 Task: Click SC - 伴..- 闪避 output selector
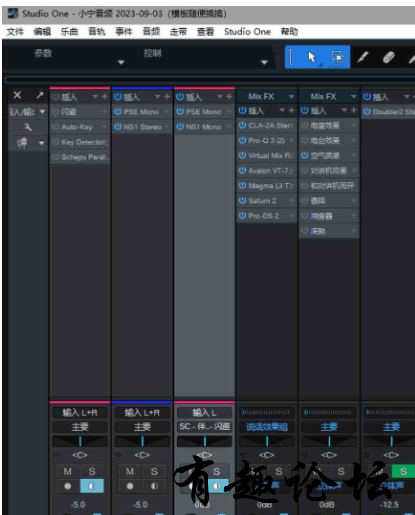click(204, 427)
